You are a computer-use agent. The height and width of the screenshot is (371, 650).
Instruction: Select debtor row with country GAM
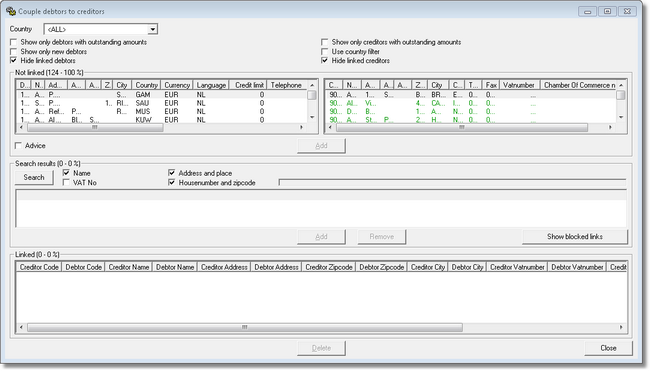(162, 95)
